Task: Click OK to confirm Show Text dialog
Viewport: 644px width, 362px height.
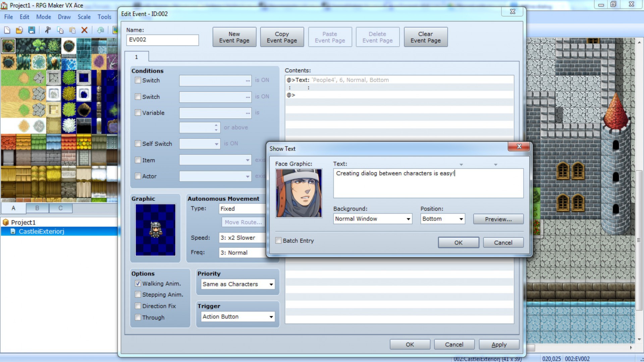Action: tap(458, 242)
